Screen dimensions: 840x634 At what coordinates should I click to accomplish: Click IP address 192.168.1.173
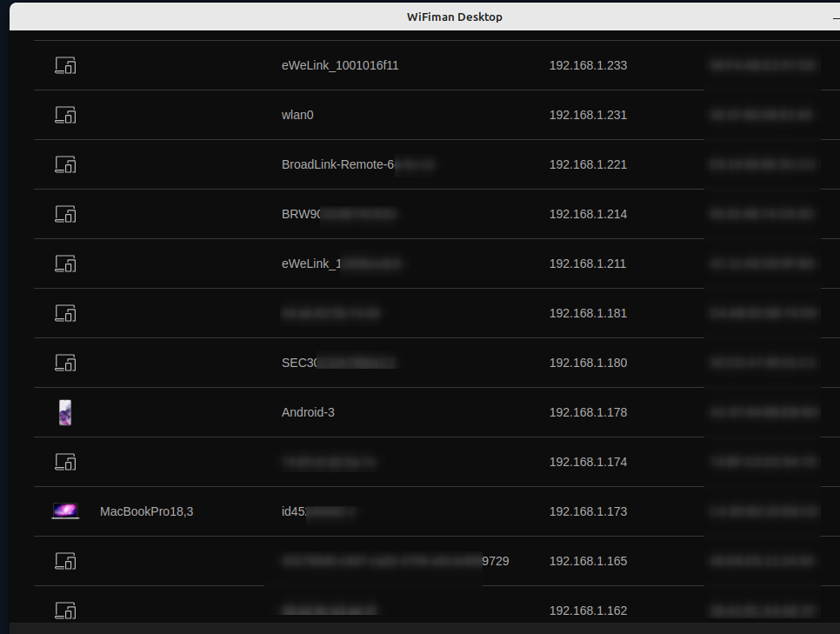(x=588, y=511)
